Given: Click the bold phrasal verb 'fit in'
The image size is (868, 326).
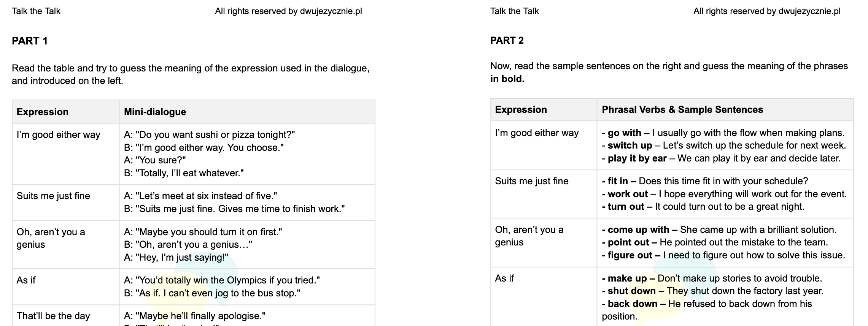Looking at the screenshot, I should point(617,181).
